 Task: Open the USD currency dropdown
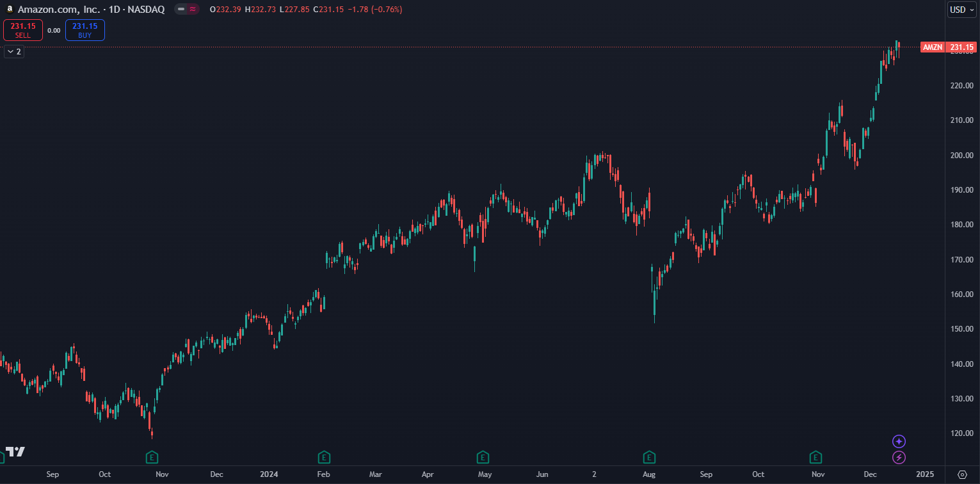point(961,10)
